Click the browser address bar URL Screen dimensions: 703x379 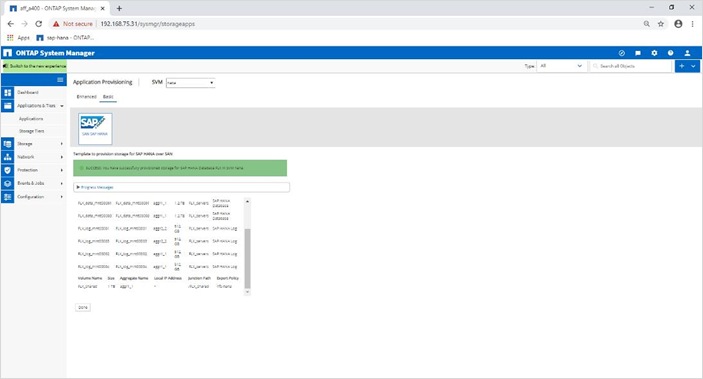[148, 24]
